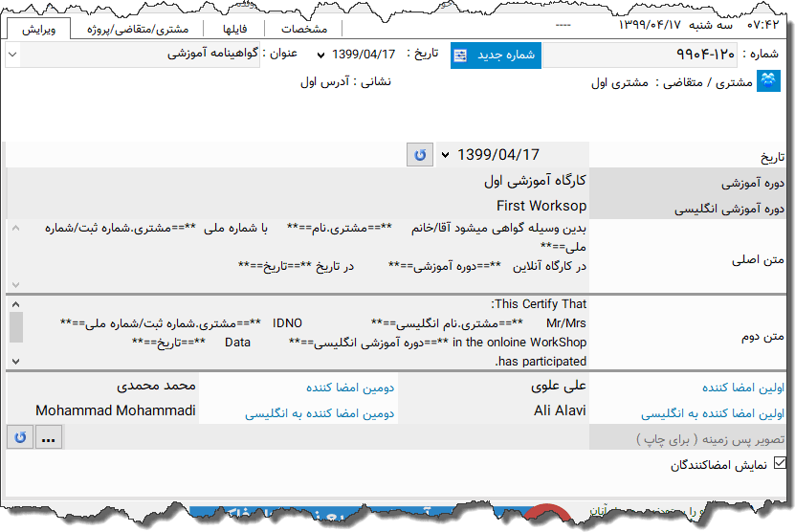Click the آدرس اول address value

[x=324, y=81]
